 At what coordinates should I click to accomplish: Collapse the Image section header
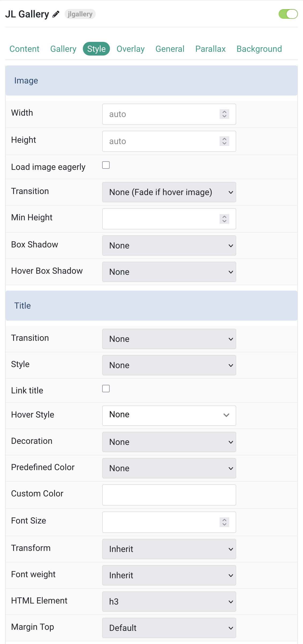(151, 80)
